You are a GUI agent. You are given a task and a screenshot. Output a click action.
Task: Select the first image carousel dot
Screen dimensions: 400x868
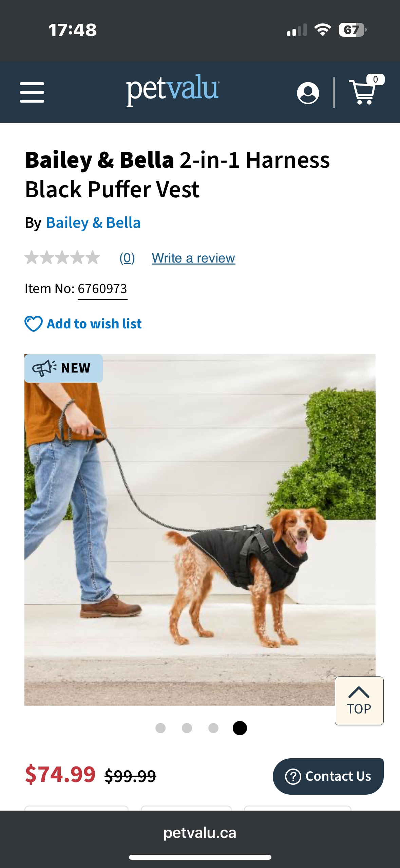click(160, 728)
